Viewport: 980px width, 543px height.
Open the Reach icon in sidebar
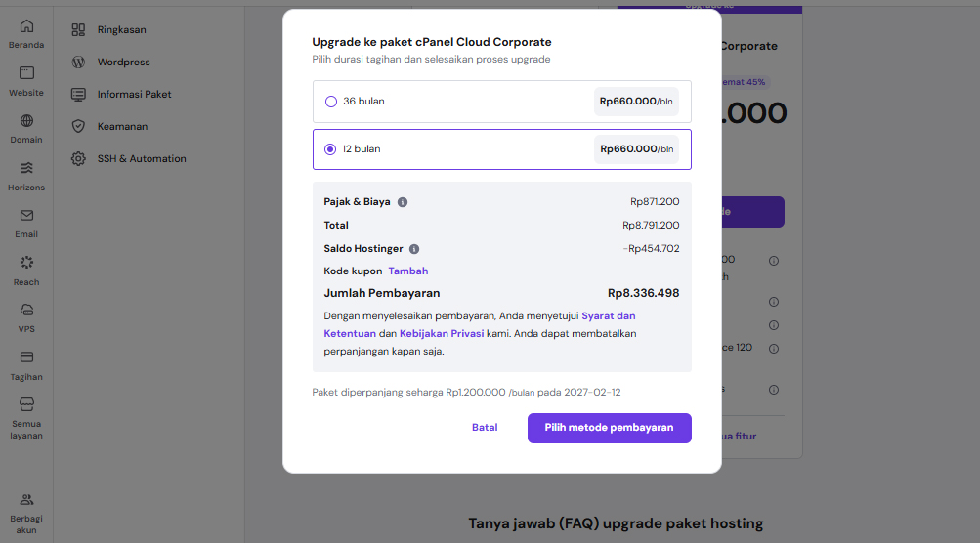click(26, 263)
